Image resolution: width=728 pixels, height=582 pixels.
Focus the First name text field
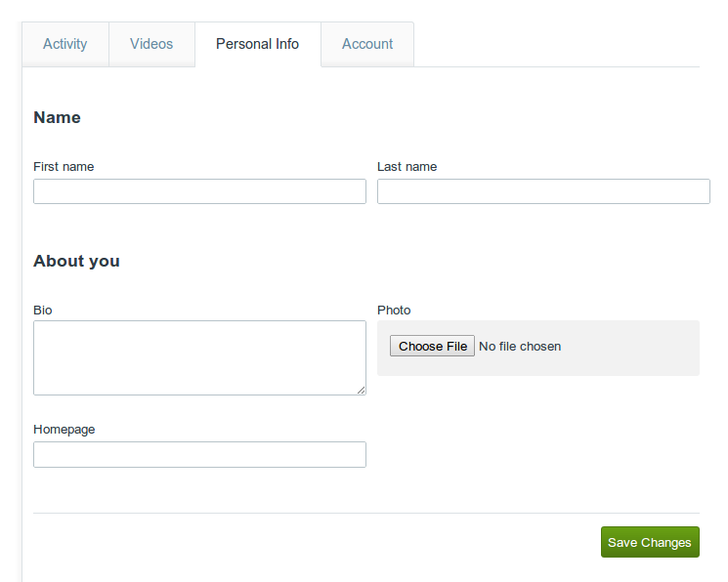point(199,191)
